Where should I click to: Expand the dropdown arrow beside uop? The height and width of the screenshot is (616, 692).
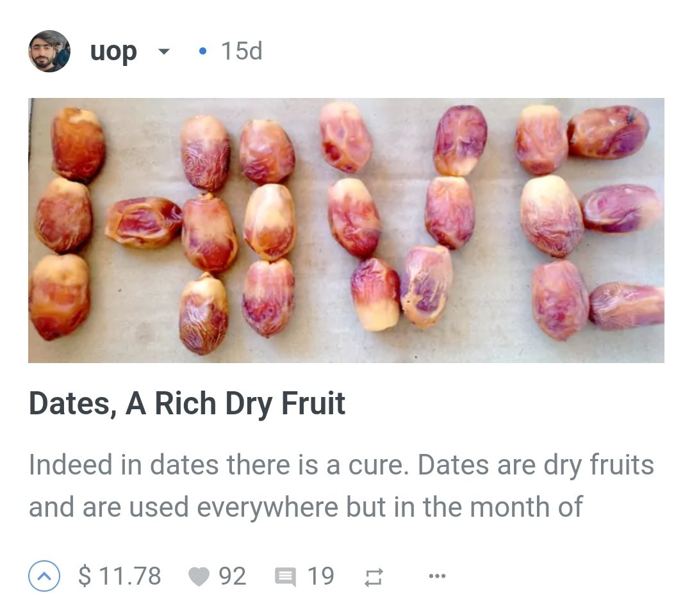[x=164, y=52]
